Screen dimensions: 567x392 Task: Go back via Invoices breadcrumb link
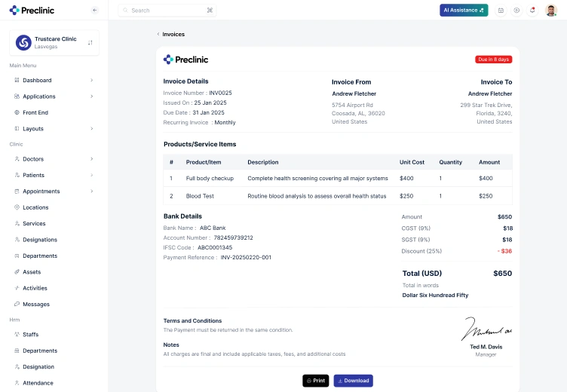(170, 35)
